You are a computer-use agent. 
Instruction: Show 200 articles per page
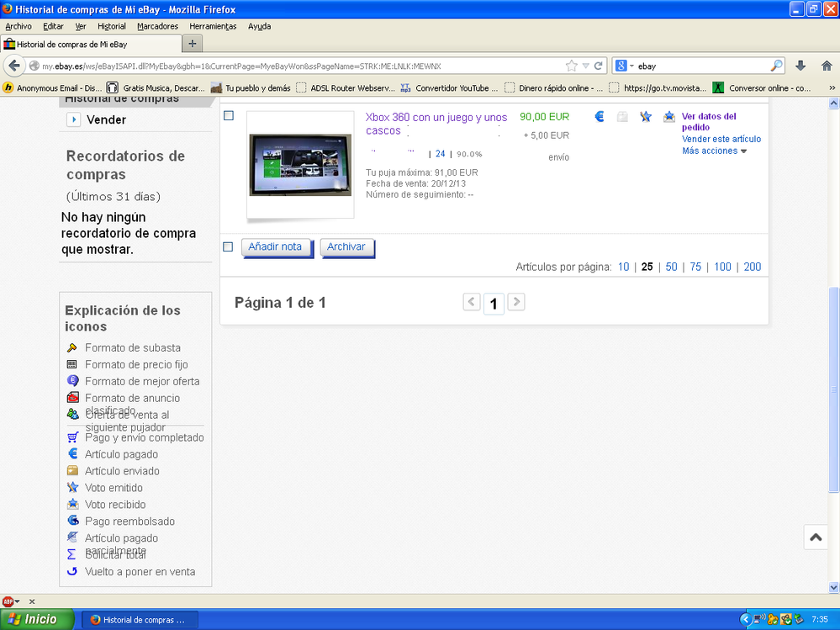tap(753, 267)
